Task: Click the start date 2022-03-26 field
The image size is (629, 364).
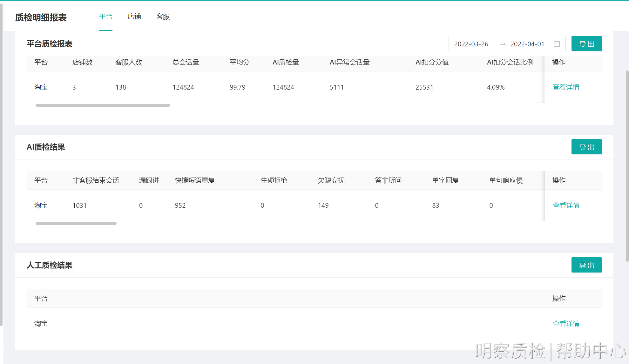Action: [471, 44]
